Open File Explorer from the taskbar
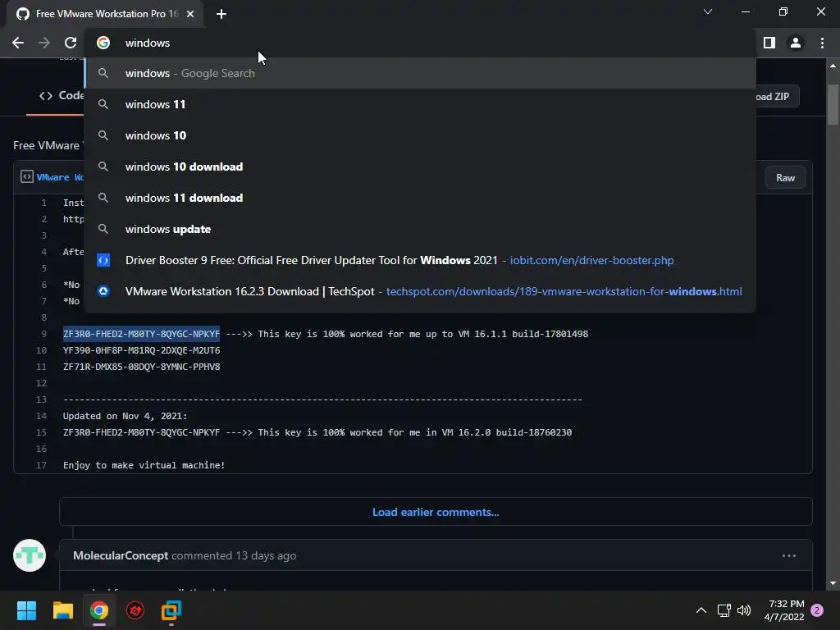This screenshot has height=630, width=840. tap(62, 610)
